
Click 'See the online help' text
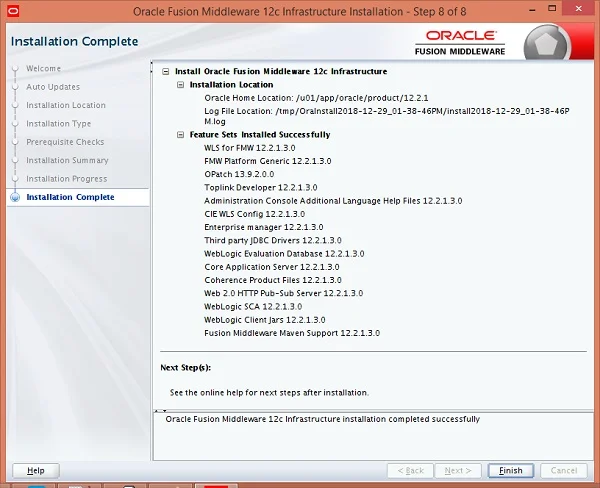click(269, 393)
